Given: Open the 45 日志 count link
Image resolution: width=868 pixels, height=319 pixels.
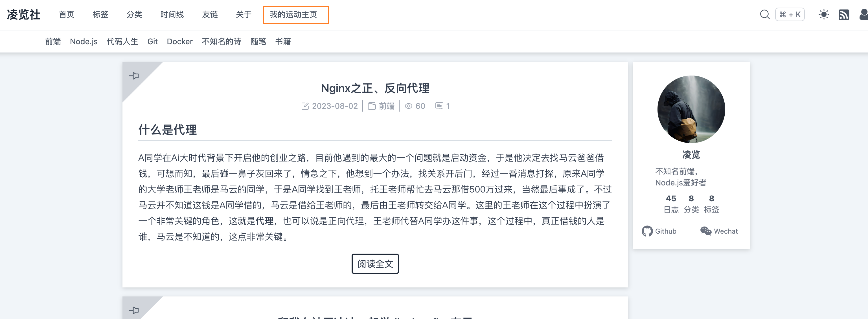Looking at the screenshot, I should tap(671, 204).
